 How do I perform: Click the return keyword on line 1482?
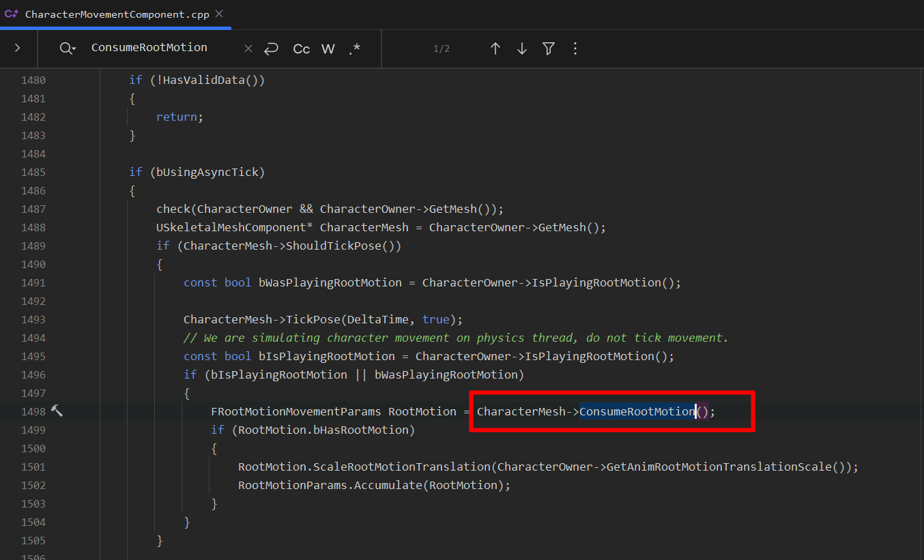pos(177,117)
